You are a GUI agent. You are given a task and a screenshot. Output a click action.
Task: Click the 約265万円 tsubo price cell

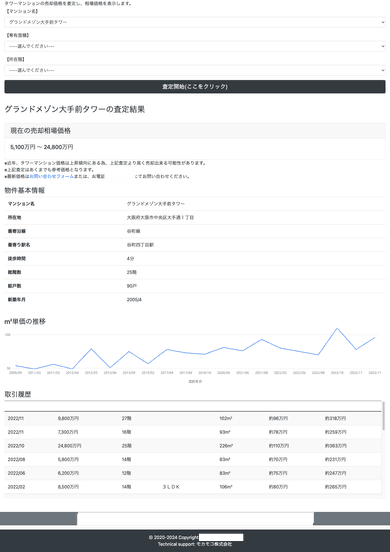click(x=335, y=487)
